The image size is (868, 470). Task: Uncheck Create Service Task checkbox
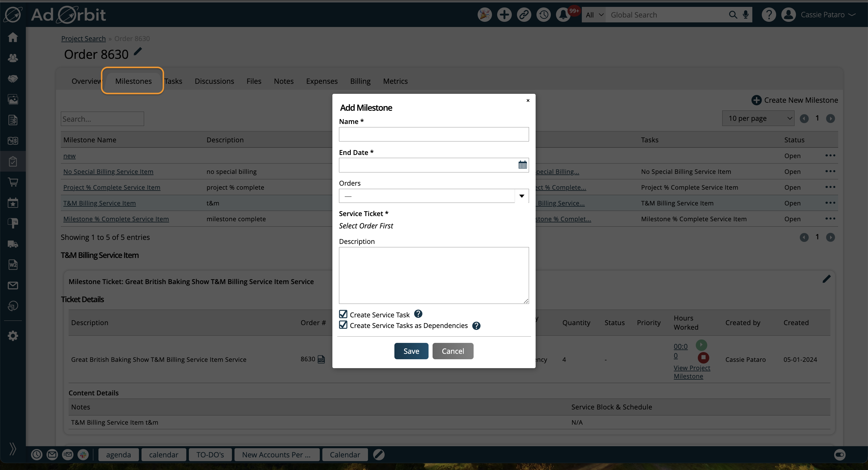coord(343,314)
